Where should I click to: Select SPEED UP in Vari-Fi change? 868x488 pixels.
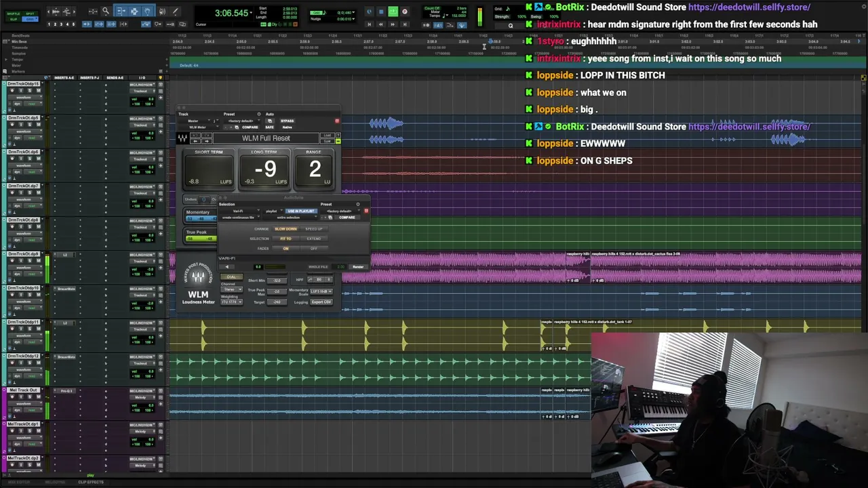point(314,229)
